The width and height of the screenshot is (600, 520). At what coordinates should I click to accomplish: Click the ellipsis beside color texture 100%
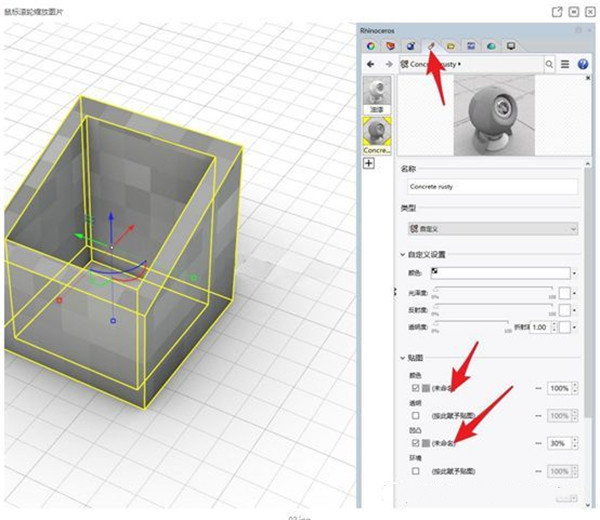point(538,388)
